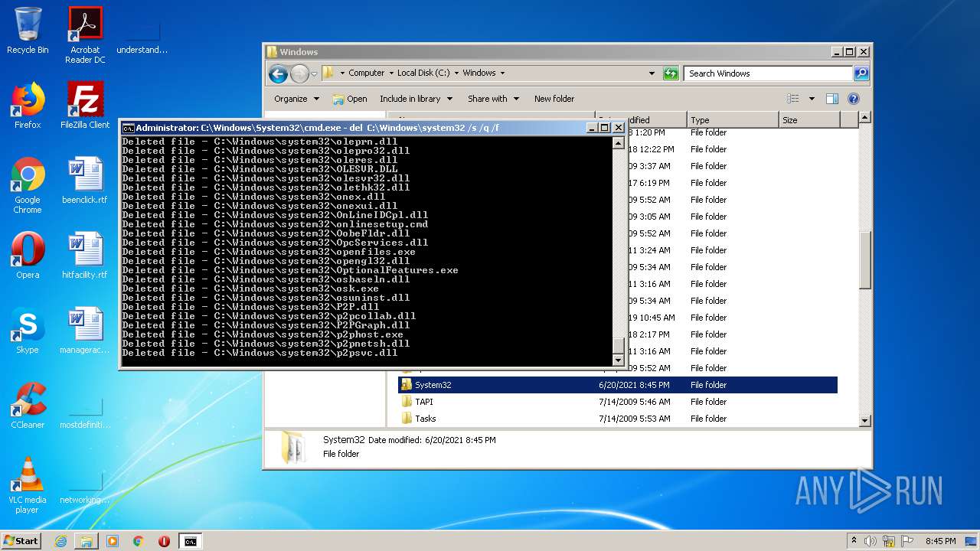Open recent pages dropdown arrow beside forward button
The width and height of the screenshot is (980, 551).
pyautogui.click(x=314, y=73)
